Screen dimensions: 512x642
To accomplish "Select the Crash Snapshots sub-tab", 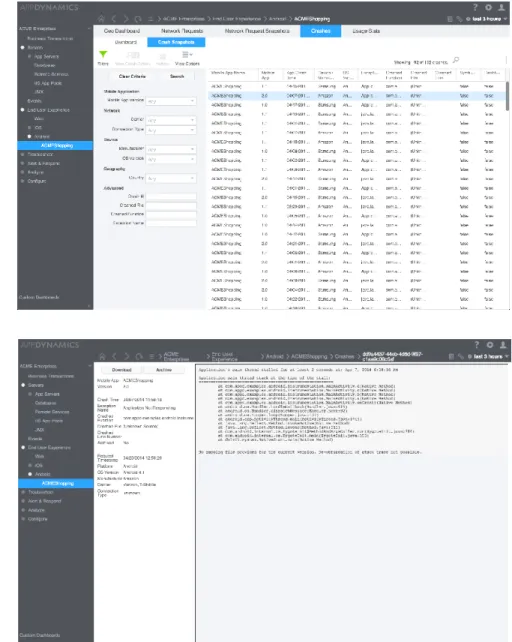I will 176,42.
